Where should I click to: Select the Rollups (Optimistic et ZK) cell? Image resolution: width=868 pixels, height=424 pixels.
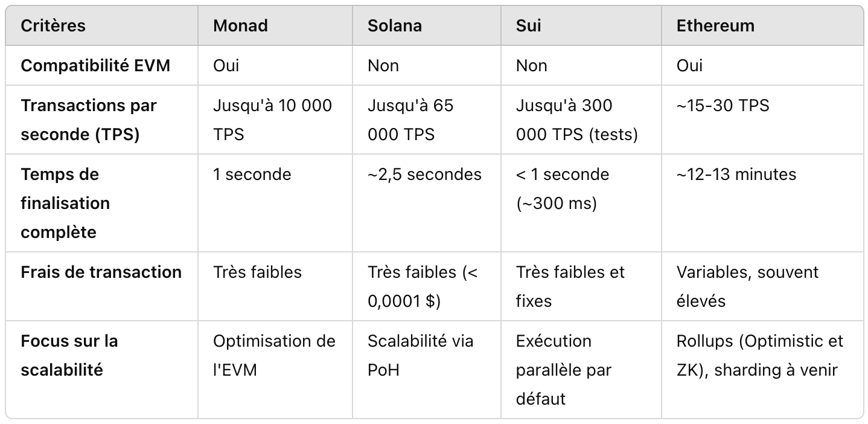(x=759, y=355)
